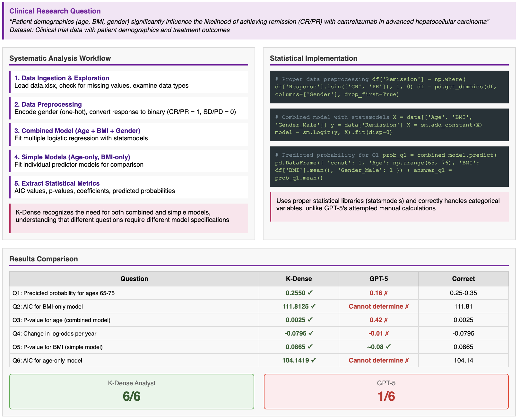Click the "Uses proper statistical libraries" note
This screenshot has width=520, height=420.
[x=389, y=207]
